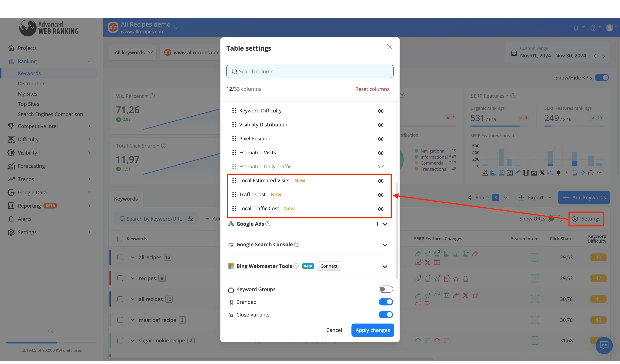Open the Share dropdown arrow
The width and height of the screenshot is (620, 364).
click(506, 198)
